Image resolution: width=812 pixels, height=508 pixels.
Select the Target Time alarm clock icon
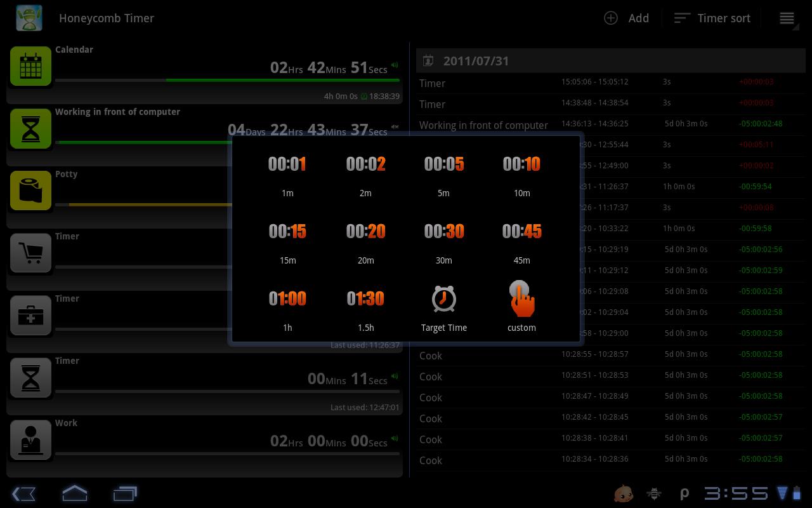coord(443,298)
